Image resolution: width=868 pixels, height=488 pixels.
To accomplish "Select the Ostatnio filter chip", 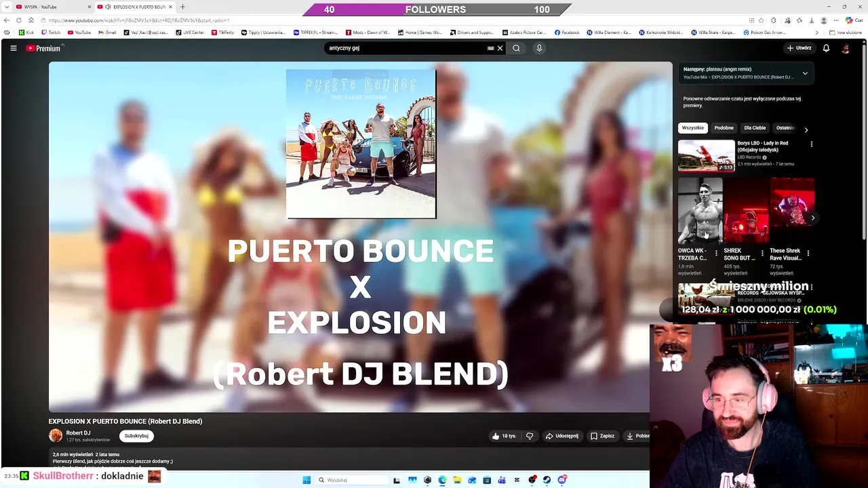I will coord(785,127).
